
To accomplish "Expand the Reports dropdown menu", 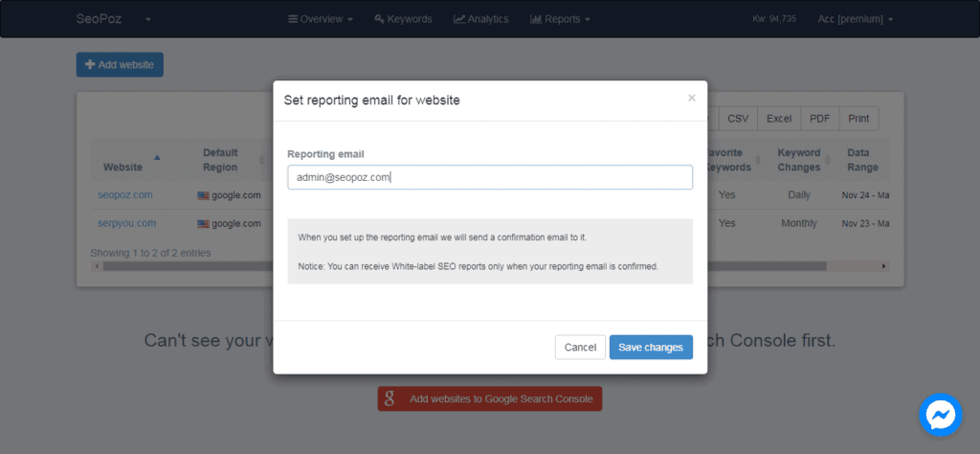I will (x=560, y=19).
